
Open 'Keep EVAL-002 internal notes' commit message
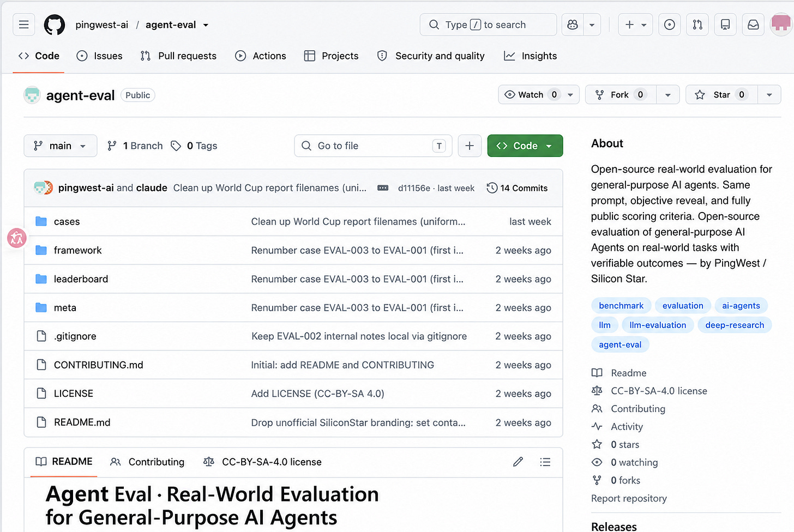coord(359,336)
